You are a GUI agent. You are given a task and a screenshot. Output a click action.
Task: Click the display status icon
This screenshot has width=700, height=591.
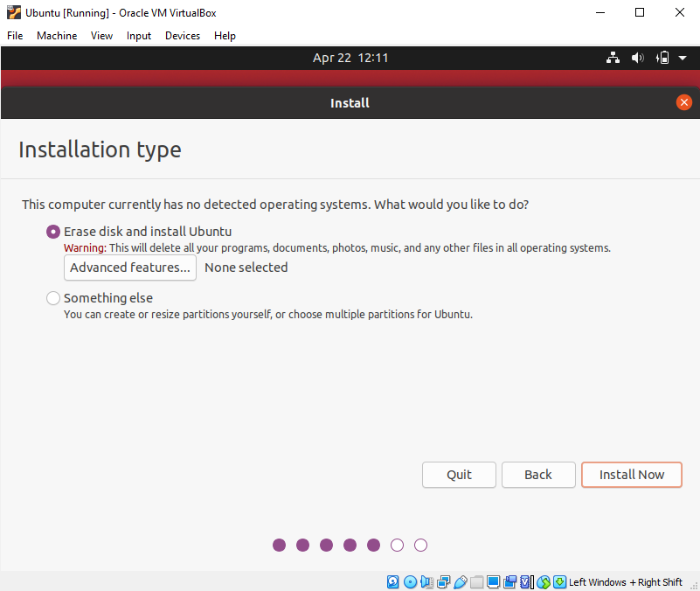[493, 582]
